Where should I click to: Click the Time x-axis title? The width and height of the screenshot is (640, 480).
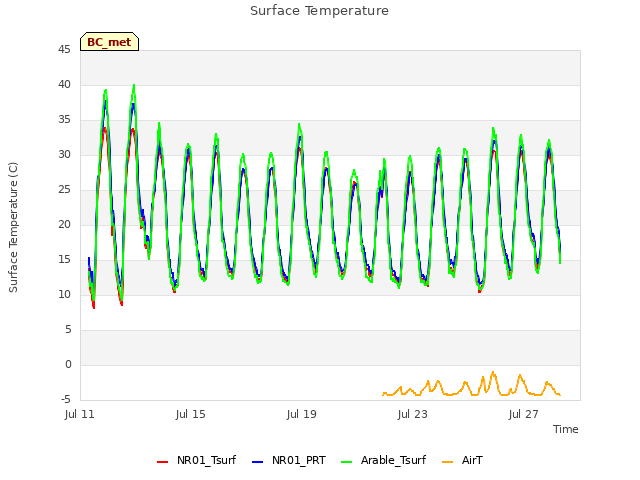[566, 429]
